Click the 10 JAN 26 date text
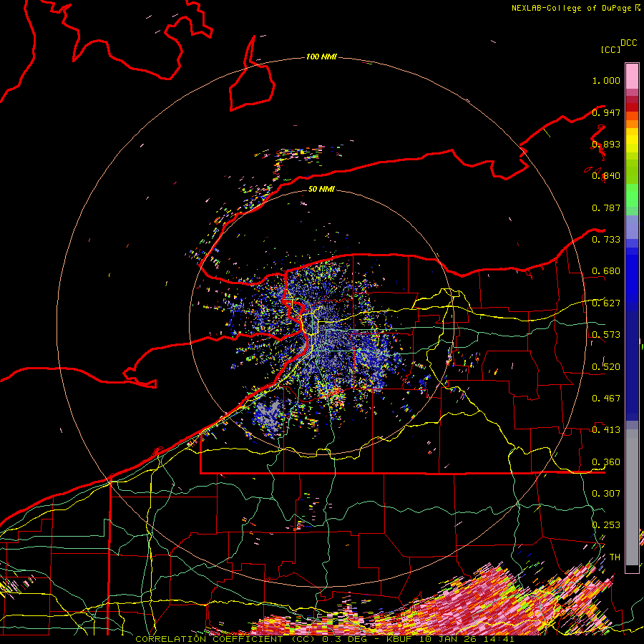Screen dimensions: 644x644 448,639
